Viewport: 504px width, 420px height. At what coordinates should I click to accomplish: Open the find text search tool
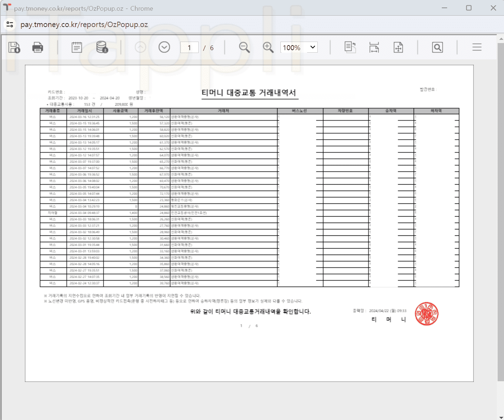click(x=438, y=47)
